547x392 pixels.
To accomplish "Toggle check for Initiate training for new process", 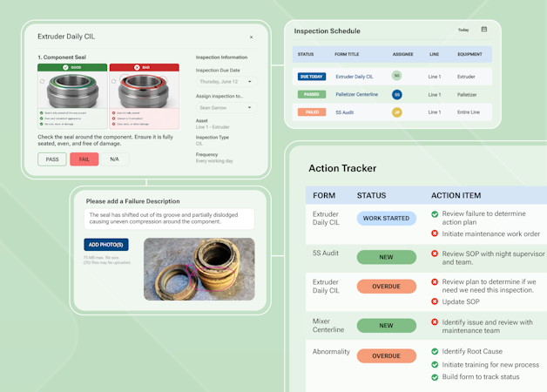I will [x=435, y=364].
